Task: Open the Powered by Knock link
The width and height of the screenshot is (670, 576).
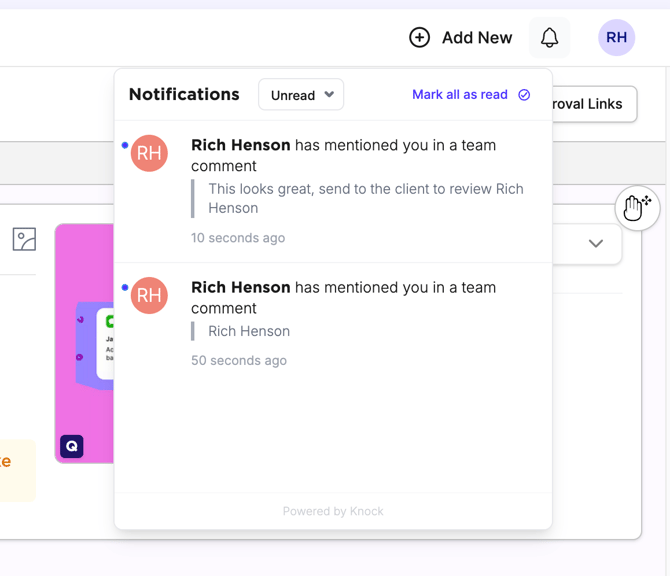Action: (333, 511)
